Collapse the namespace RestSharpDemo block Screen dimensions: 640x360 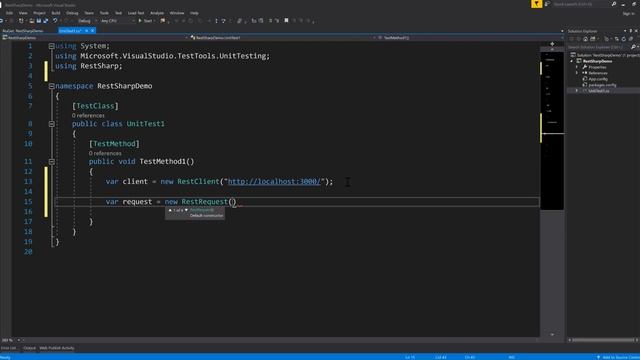[x=51, y=86]
